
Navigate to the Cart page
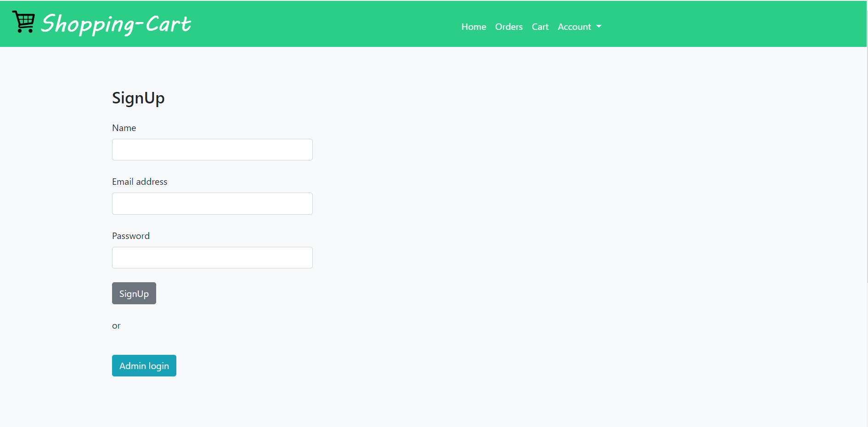540,27
